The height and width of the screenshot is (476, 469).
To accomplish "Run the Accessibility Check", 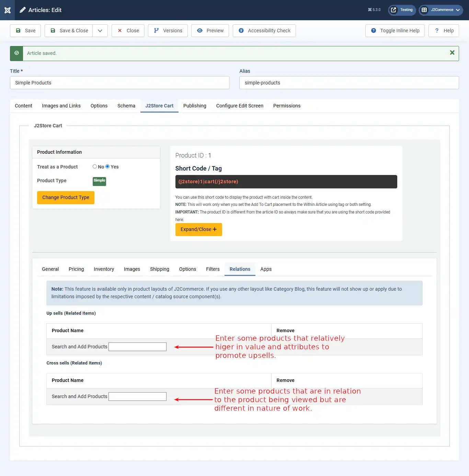I will coord(264,31).
